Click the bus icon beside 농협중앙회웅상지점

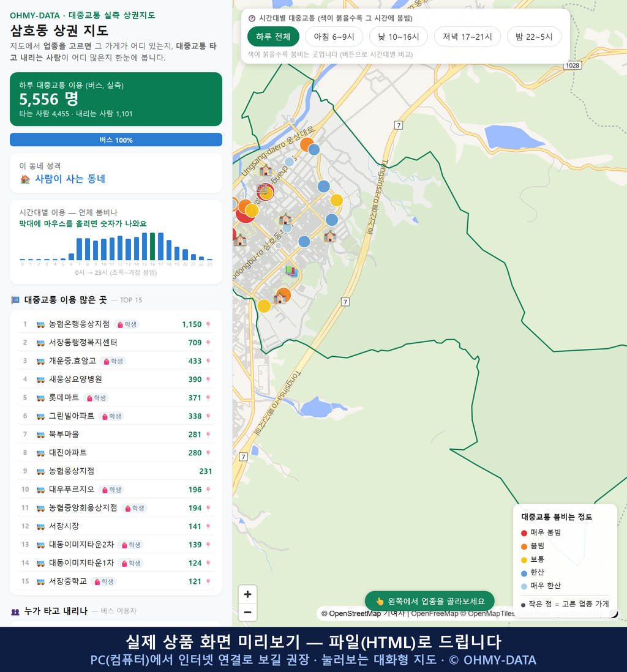[41, 509]
